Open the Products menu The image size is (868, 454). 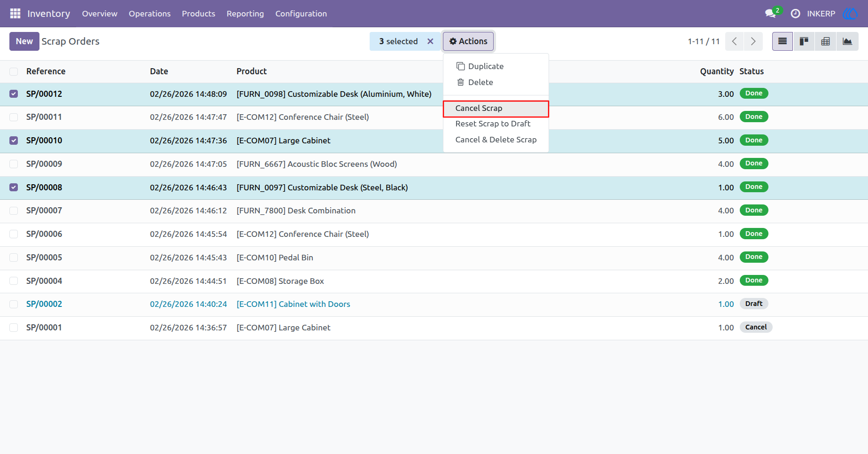point(199,14)
